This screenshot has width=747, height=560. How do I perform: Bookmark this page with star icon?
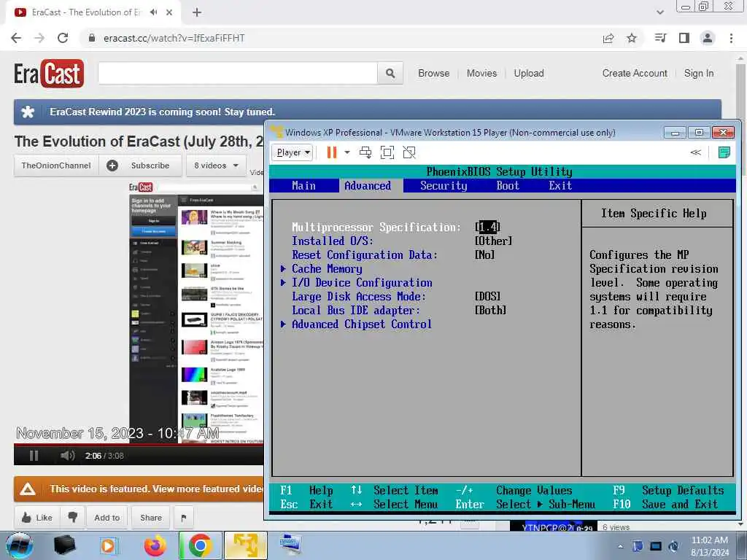[x=632, y=38]
